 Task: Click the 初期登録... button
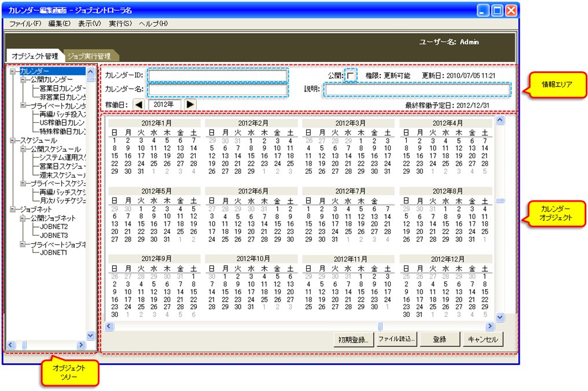pyautogui.click(x=353, y=339)
